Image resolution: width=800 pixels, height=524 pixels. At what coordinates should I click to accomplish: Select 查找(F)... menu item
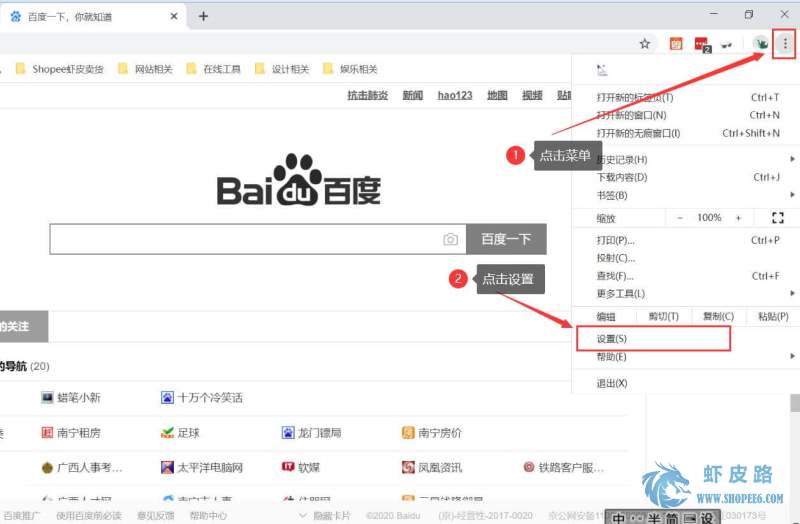686,276
